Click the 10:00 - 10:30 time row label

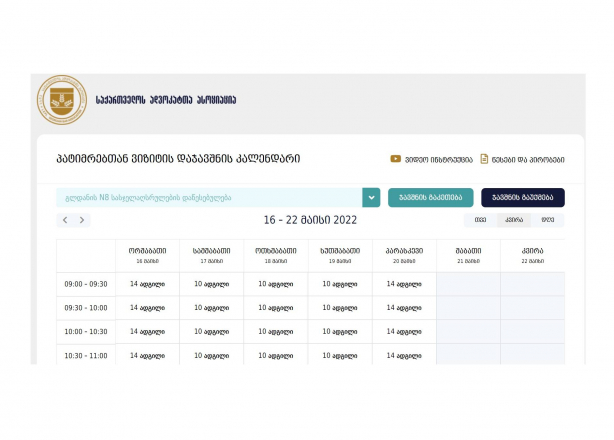(x=86, y=332)
